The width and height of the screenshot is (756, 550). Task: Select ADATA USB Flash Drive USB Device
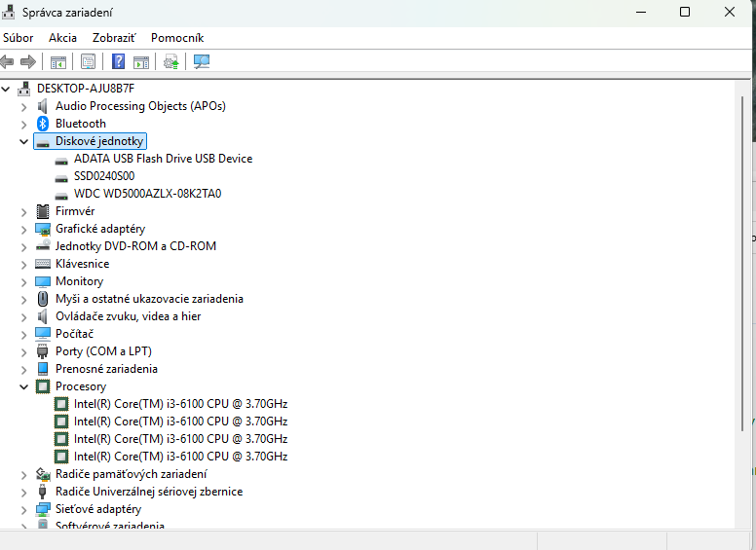pyautogui.click(x=163, y=159)
